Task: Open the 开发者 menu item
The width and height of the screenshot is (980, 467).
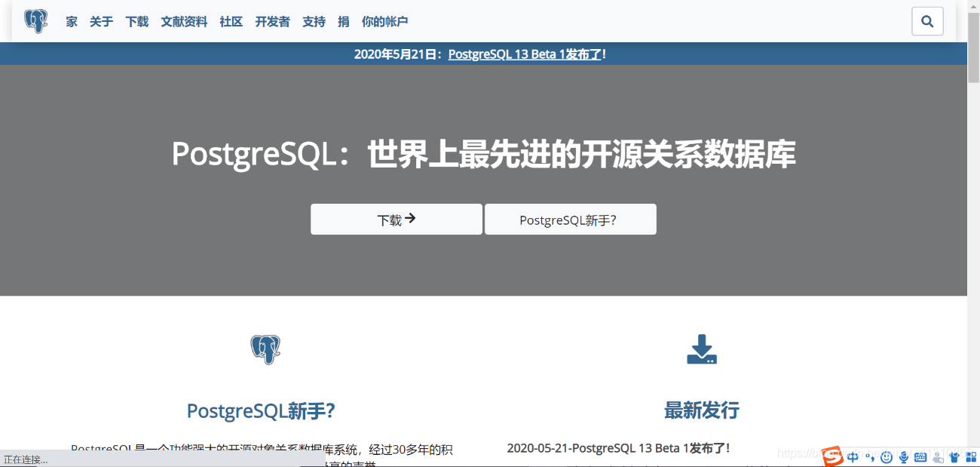Action: tap(271, 21)
